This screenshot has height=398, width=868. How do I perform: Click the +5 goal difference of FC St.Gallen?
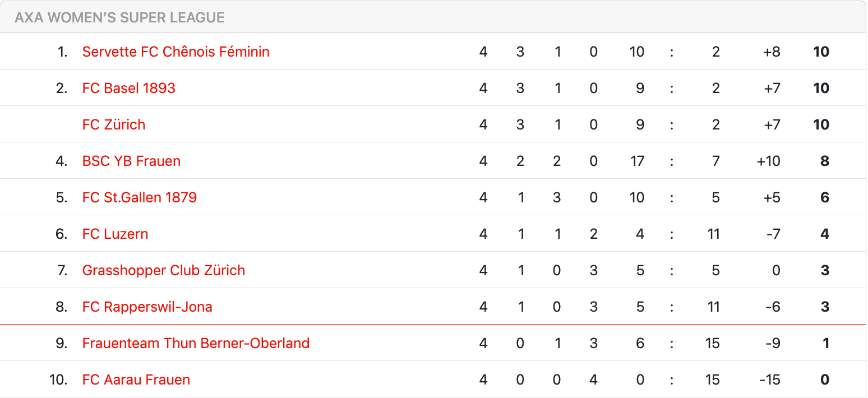[772, 197]
